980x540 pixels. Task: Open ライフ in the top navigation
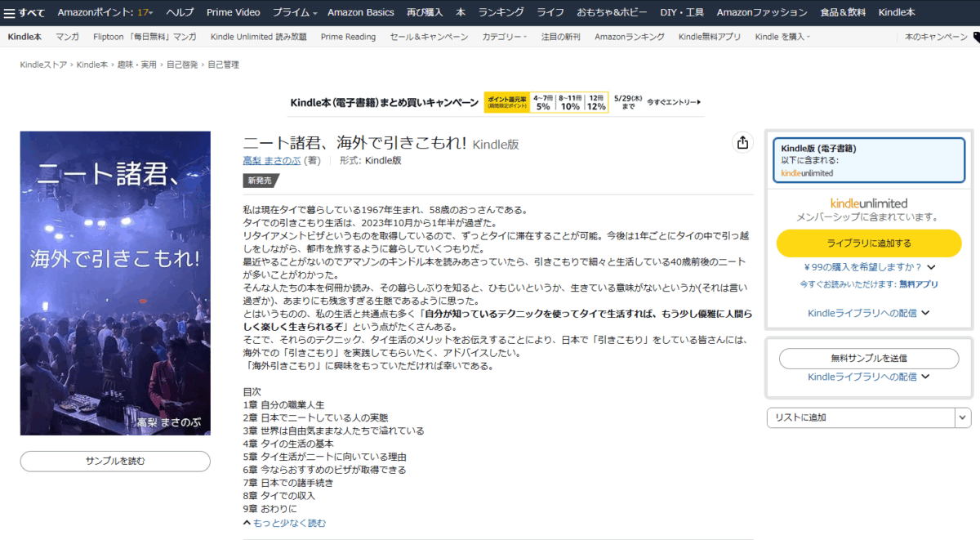pos(550,12)
